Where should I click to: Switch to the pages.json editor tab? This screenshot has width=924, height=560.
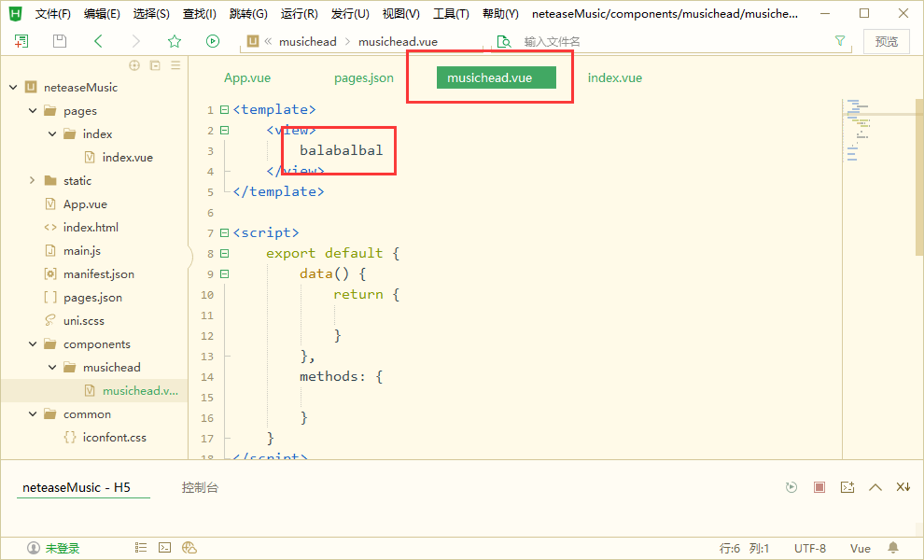[x=364, y=78]
